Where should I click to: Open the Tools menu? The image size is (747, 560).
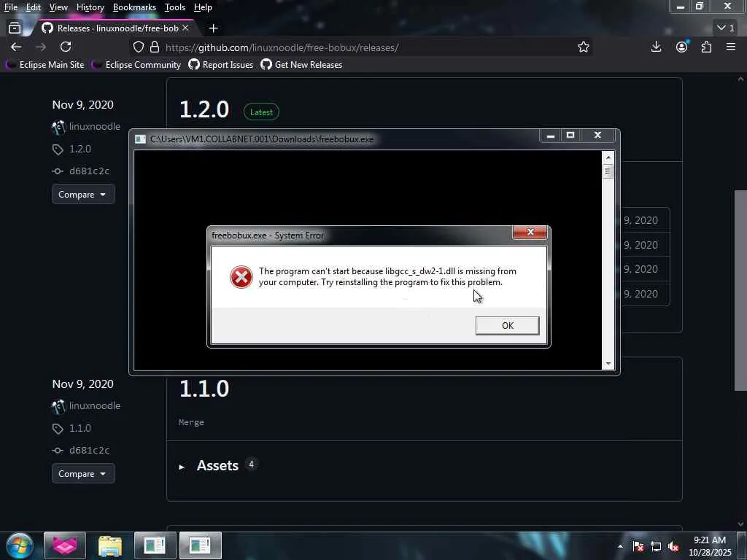point(175,7)
